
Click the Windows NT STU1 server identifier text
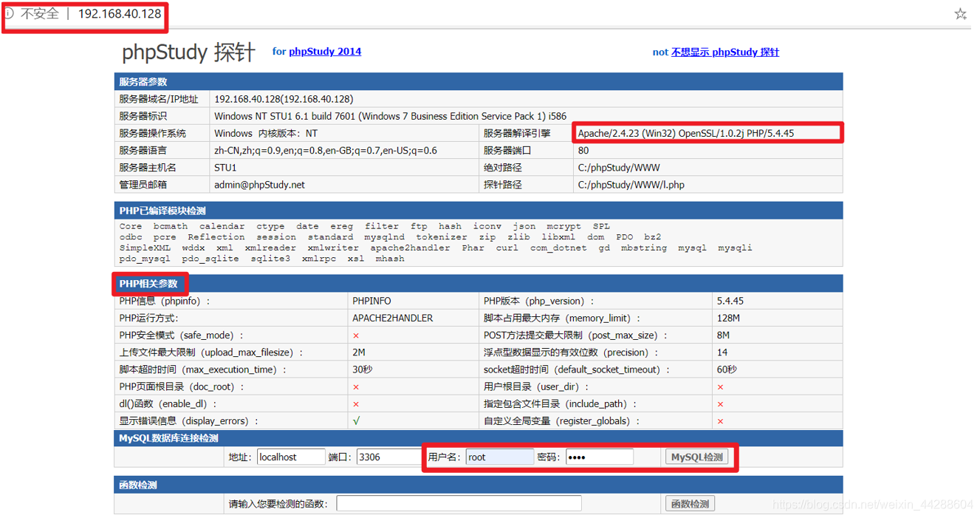391,116
